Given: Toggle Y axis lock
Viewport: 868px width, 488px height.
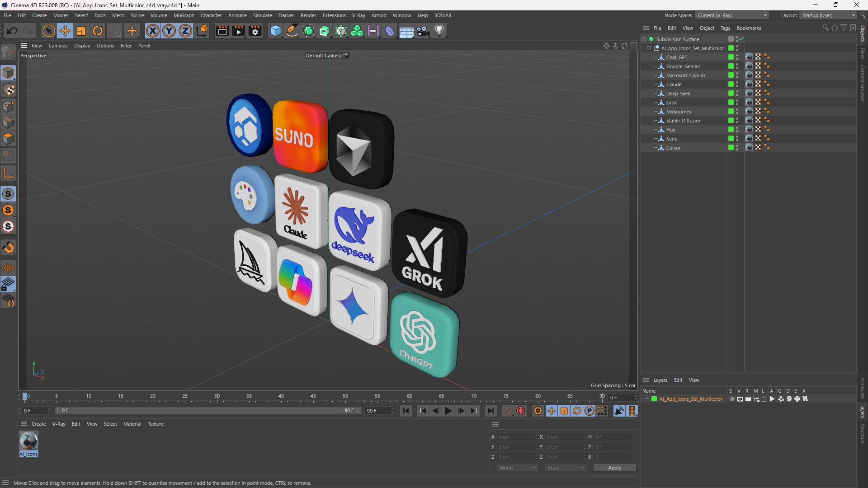Looking at the screenshot, I should click(x=169, y=31).
